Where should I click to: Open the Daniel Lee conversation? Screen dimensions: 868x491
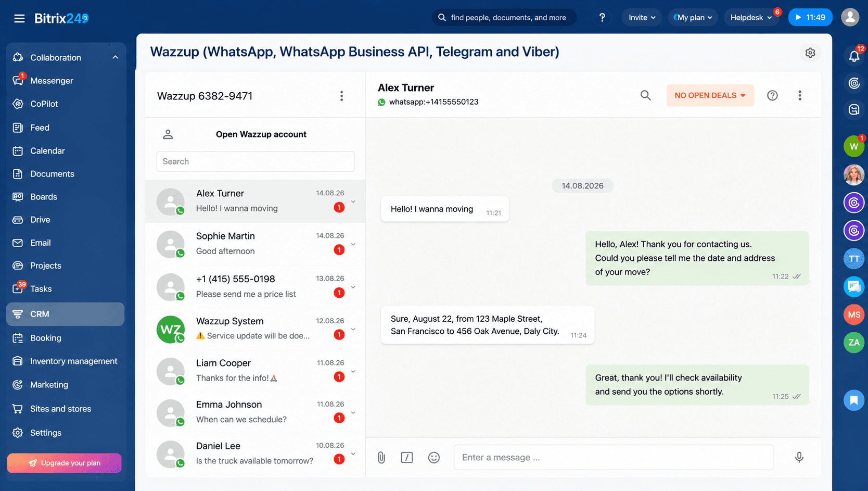255,454
